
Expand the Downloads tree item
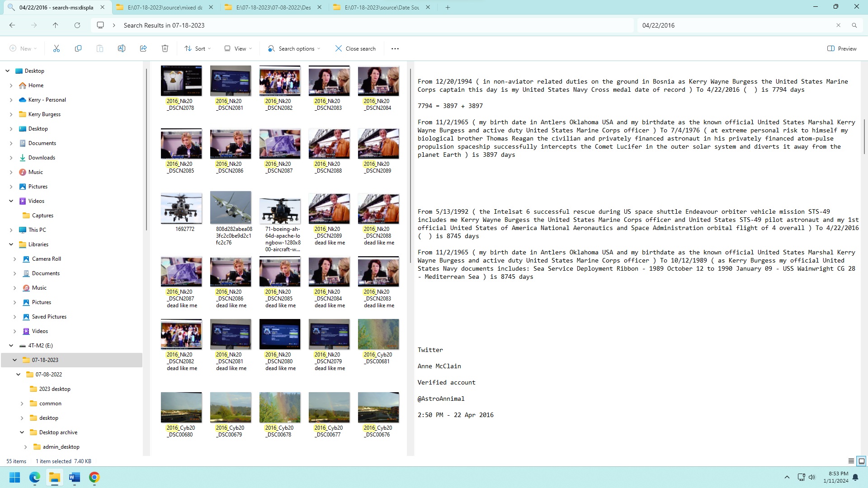11,158
